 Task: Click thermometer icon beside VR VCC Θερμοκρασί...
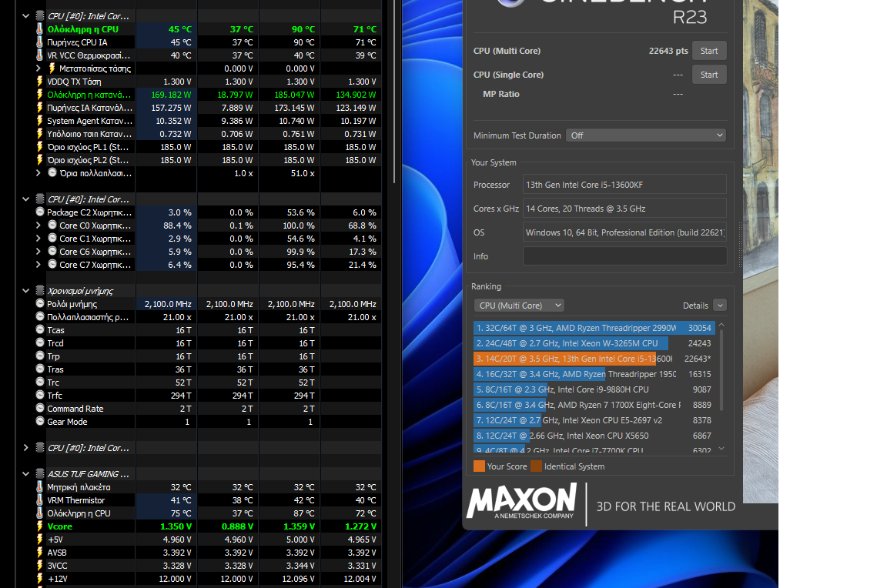[x=39, y=55]
